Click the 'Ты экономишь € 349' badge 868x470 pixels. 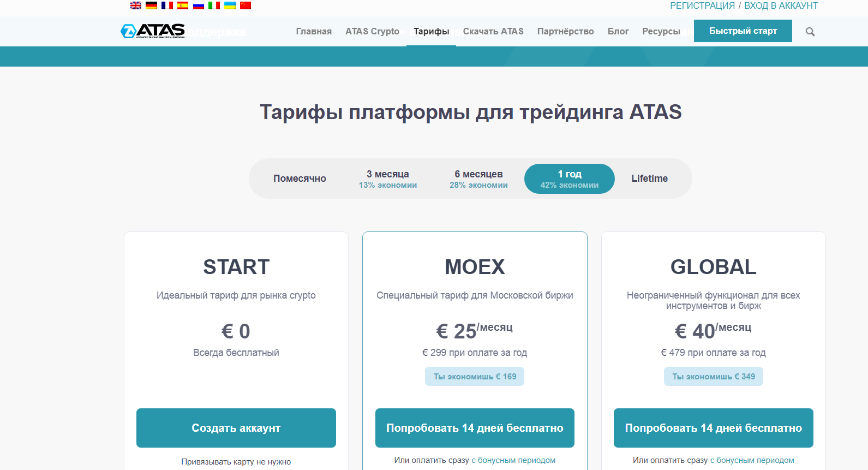714,377
